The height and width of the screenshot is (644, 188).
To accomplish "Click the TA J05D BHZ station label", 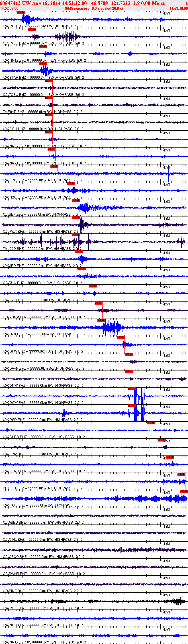I will pos(13,249).
